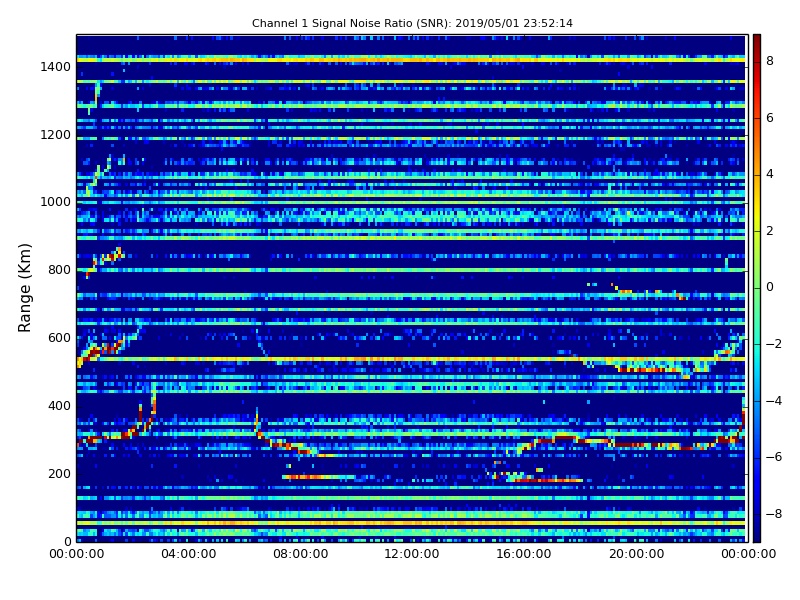Image resolution: width=800 pixels, height=600 pixels.
Task: Click the colorbar value −8 label
Action: [x=774, y=514]
